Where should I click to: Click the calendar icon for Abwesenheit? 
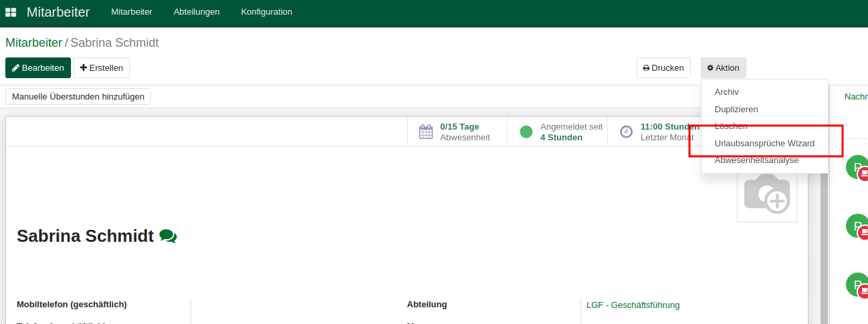coord(426,132)
